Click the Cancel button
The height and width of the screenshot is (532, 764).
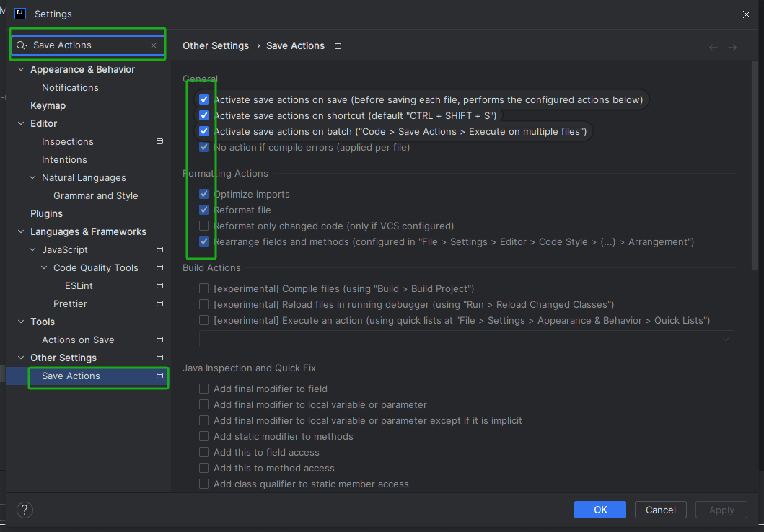coord(660,510)
